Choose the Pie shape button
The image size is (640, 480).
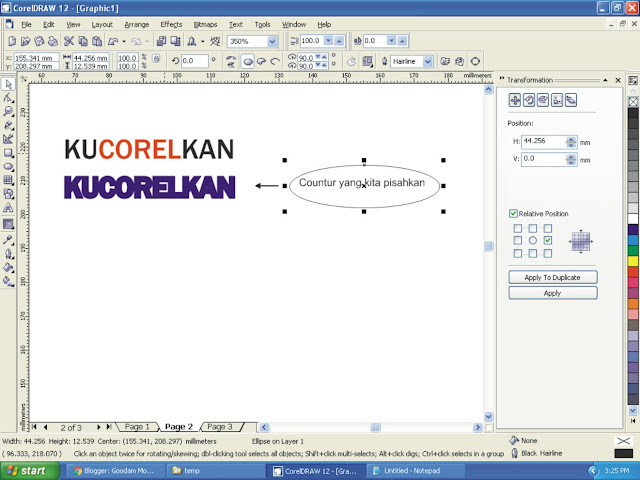(x=261, y=62)
